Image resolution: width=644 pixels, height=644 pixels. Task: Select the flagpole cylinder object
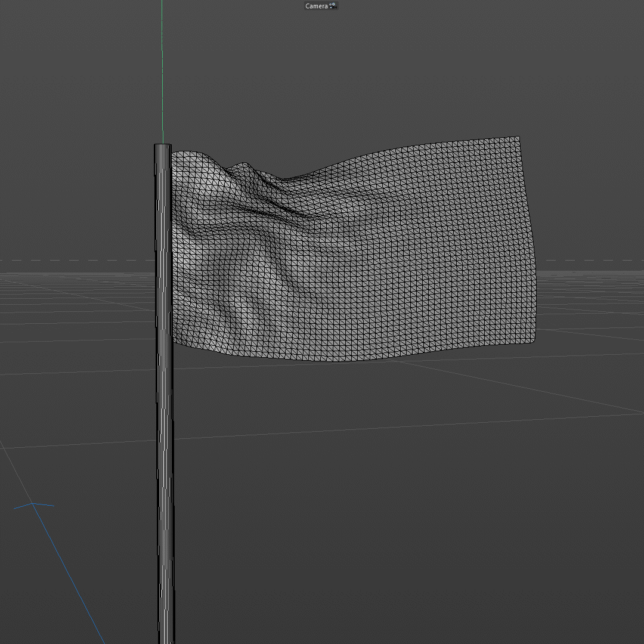pyautogui.click(x=165, y=394)
